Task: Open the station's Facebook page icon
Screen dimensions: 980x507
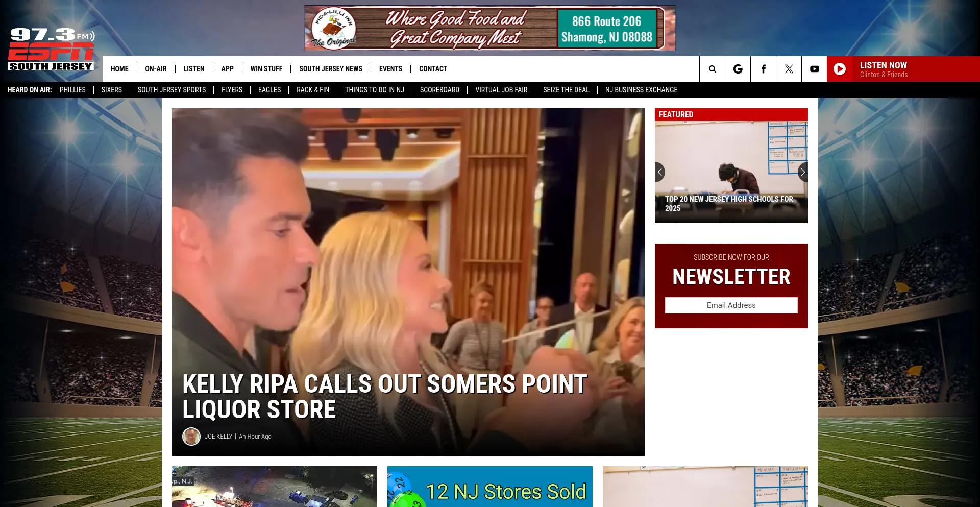Action: [x=763, y=69]
